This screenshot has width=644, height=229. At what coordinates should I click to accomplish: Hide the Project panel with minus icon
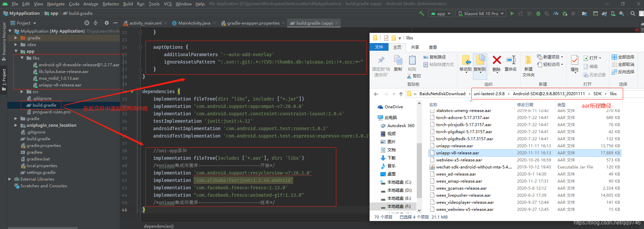tap(115, 23)
